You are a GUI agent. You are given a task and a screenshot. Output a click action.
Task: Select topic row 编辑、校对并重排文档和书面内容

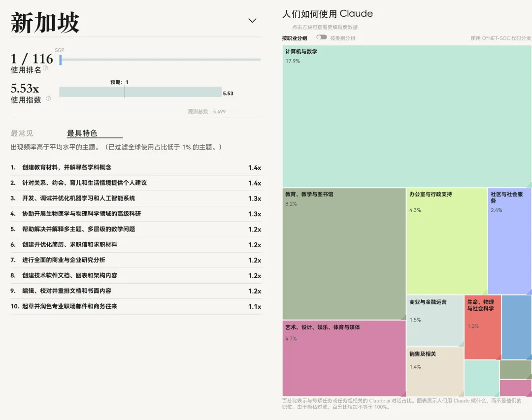point(136,291)
